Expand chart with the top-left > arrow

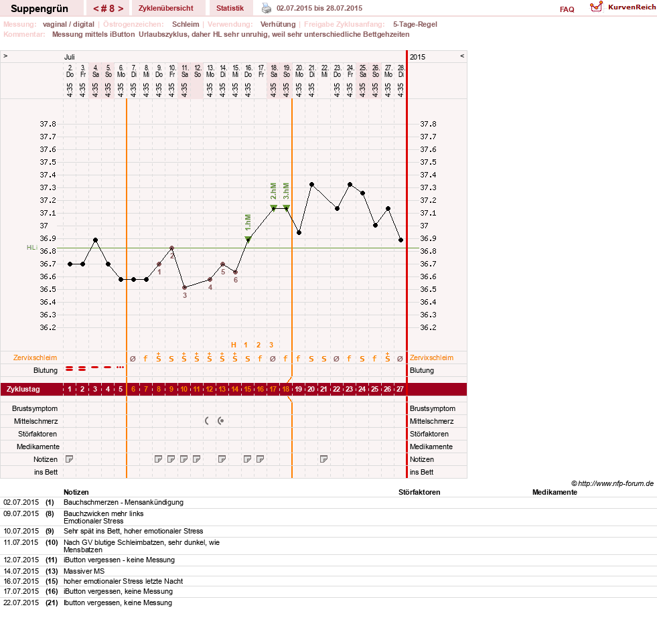(x=5, y=56)
